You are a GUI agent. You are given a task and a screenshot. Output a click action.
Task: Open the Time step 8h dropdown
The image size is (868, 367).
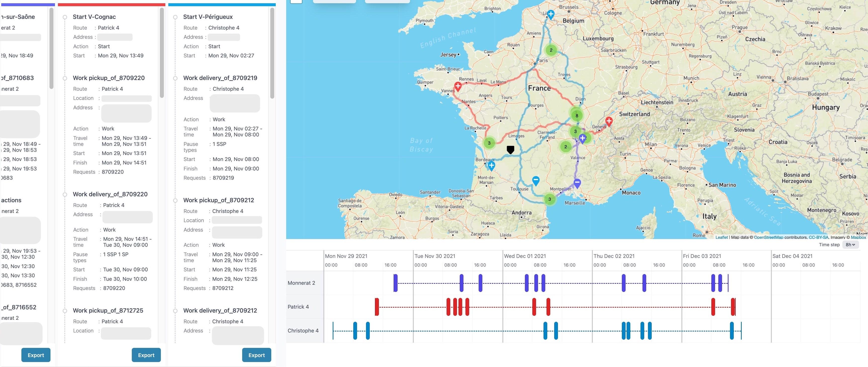[x=850, y=245]
